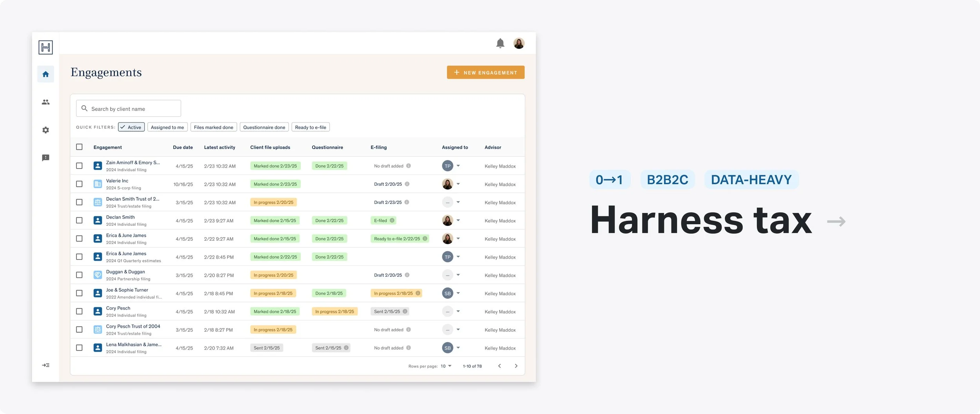980x414 pixels.
Task: Click assignee photo in Valerie Inc row
Action: tap(448, 184)
